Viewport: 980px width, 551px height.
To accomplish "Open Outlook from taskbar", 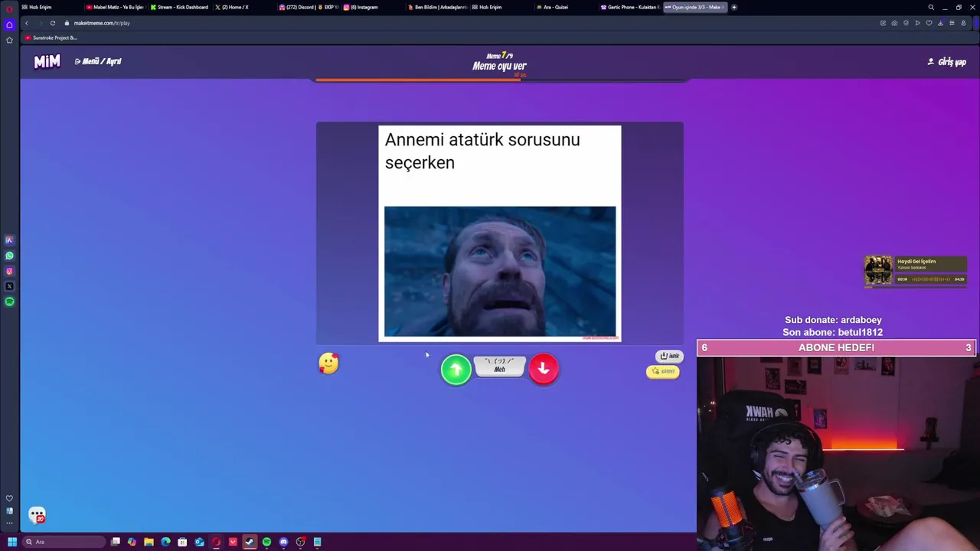I will pos(199,542).
